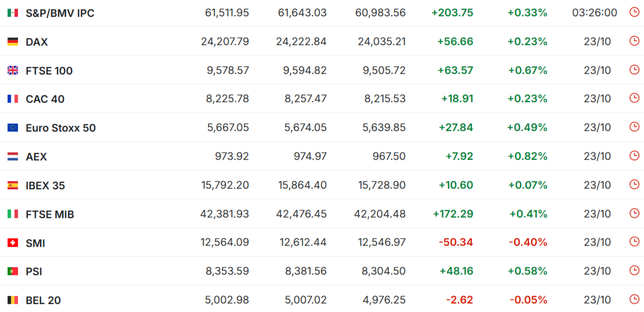The height and width of the screenshot is (312, 644).
Task: Click the clock icon in the CAC 40 row
Action: (634, 98)
